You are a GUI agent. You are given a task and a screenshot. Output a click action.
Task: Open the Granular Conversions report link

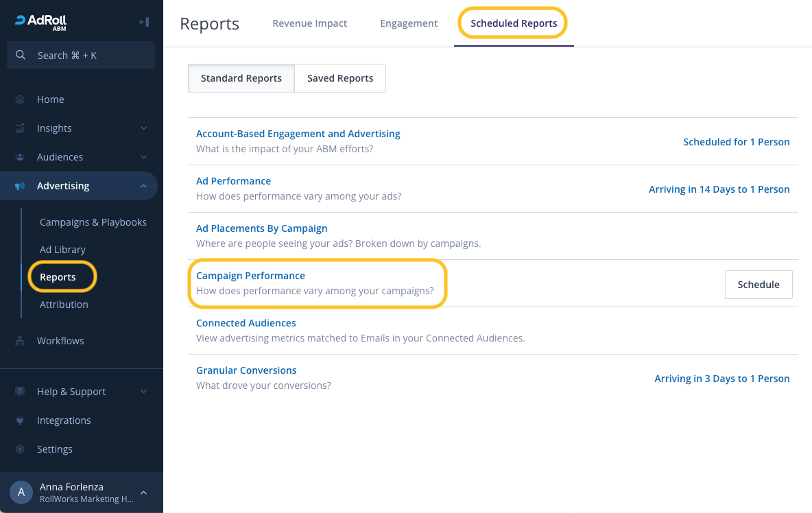pos(246,370)
